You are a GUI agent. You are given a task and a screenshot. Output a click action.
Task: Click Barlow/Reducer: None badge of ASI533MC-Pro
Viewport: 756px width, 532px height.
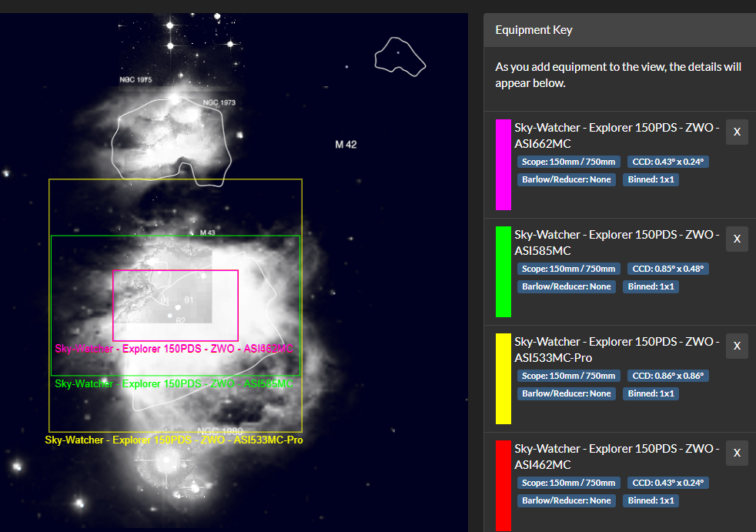click(x=566, y=393)
